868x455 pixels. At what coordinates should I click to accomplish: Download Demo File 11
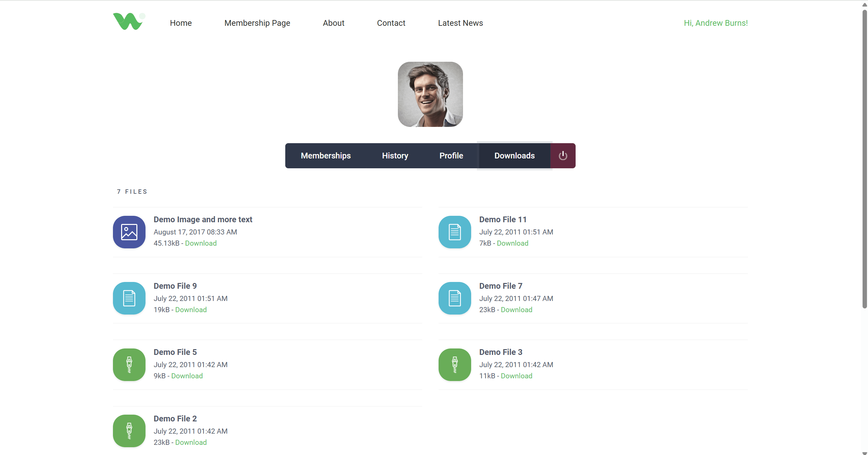(x=512, y=243)
